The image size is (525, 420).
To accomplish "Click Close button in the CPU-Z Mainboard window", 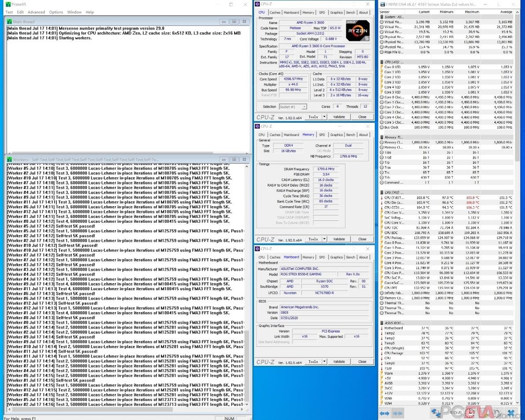I will coord(362,361).
